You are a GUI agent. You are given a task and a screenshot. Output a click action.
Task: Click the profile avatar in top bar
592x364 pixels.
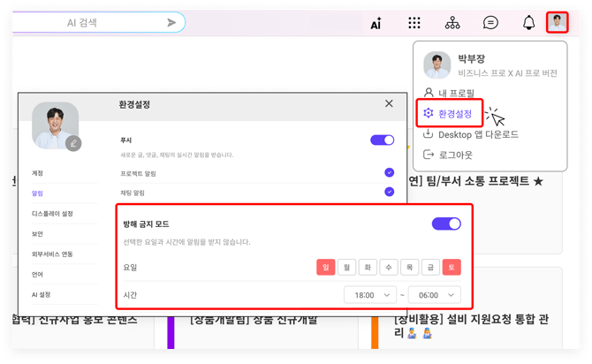pyautogui.click(x=557, y=22)
